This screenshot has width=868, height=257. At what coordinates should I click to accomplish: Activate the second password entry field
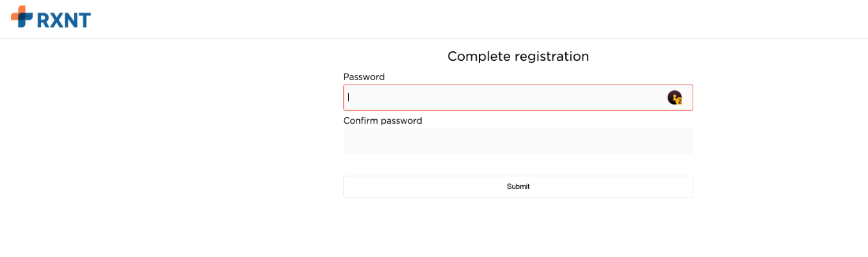point(518,141)
